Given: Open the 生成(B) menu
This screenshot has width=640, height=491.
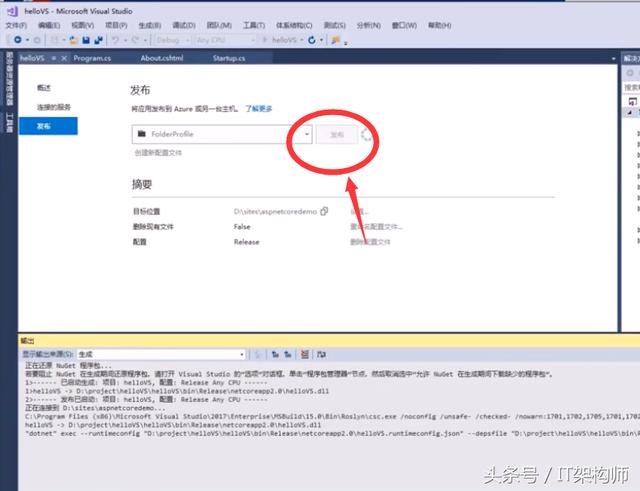Looking at the screenshot, I should pyautogui.click(x=149, y=25).
